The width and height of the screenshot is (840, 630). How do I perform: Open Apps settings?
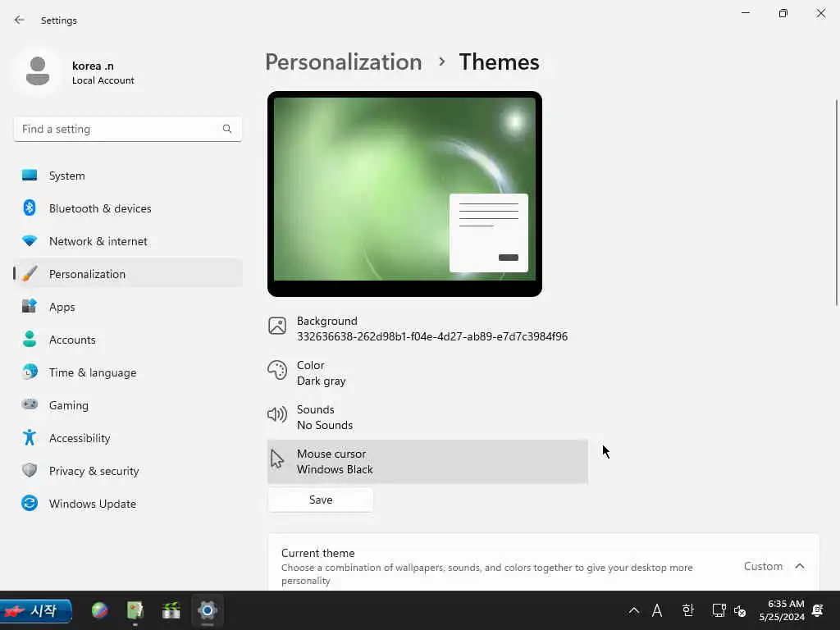pos(127,307)
